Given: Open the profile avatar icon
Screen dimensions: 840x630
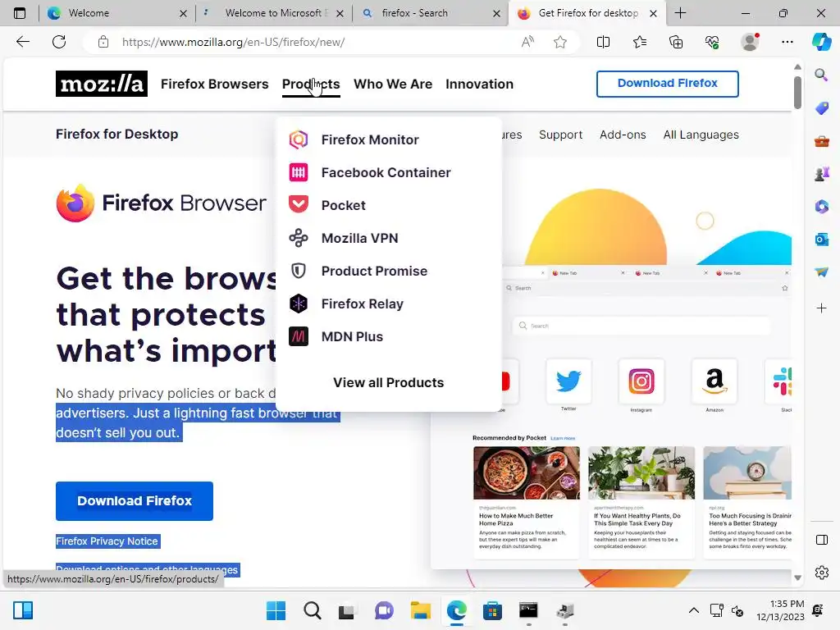Looking at the screenshot, I should pyautogui.click(x=750, y=42).
